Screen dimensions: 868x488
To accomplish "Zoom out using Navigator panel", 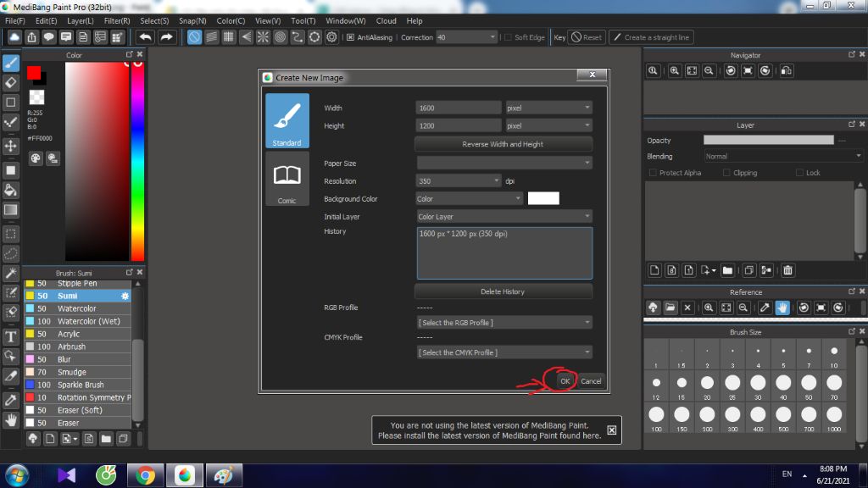I will [709, 71].
